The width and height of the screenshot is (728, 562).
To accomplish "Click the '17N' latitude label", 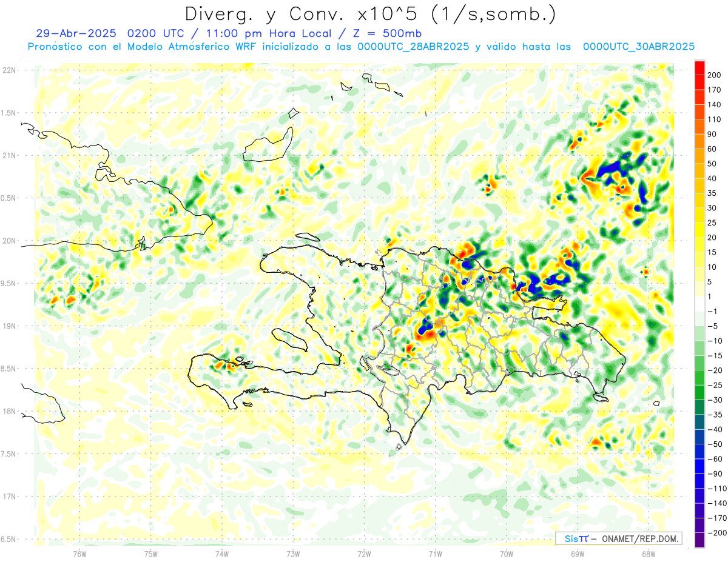I will click(x=10, y=497).
